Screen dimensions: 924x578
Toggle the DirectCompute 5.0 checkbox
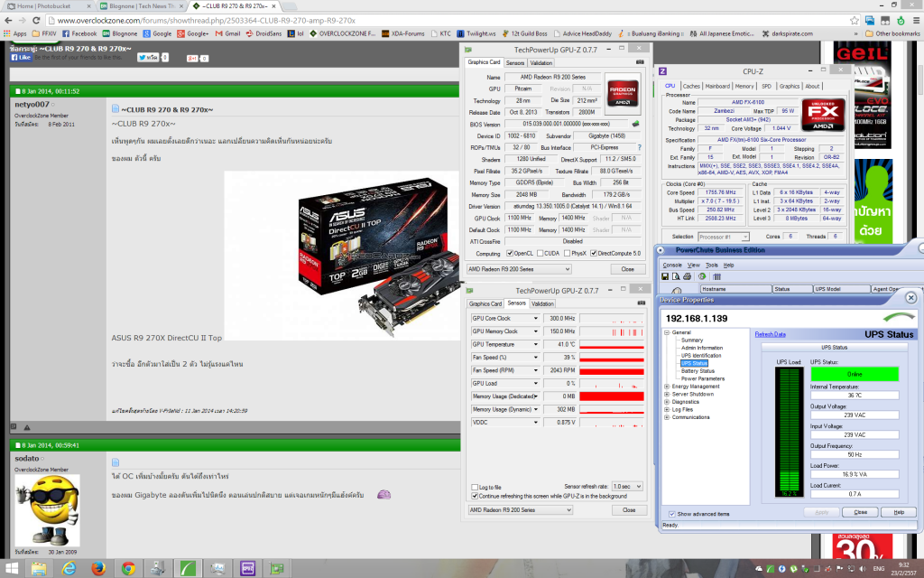pos(594,254)
